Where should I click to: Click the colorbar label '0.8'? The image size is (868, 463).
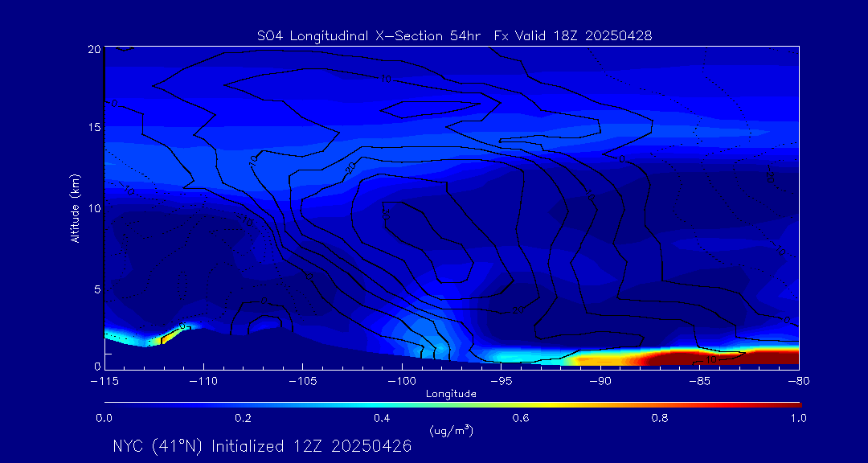(x=660, y=418)
